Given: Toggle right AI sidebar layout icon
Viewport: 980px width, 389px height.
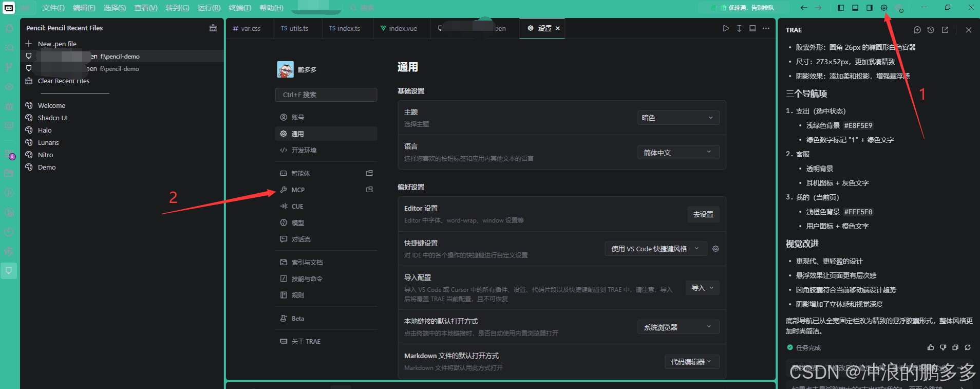Looking at the screenshot, I should point(870,8).
